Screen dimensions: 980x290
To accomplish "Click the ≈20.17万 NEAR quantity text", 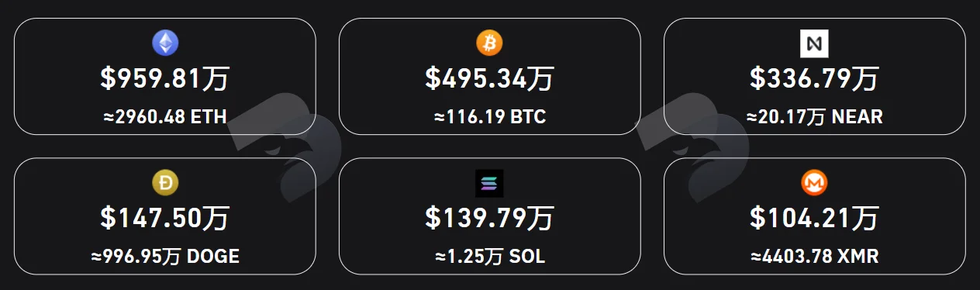I will coord(814,118).
